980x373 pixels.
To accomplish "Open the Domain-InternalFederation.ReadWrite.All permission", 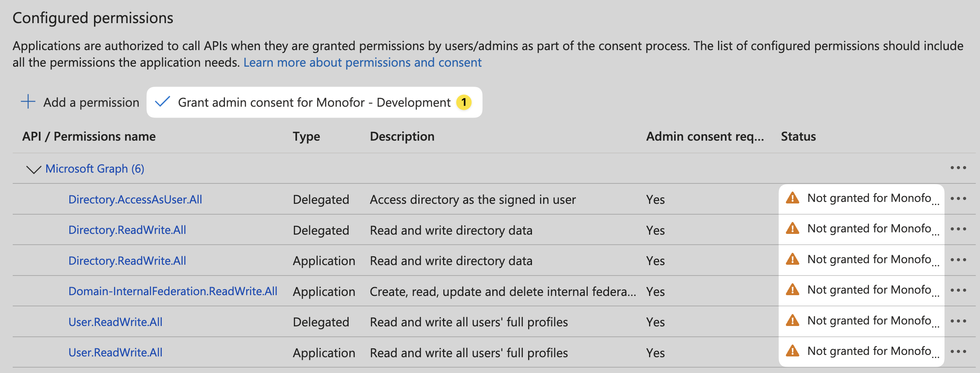I will click(173, 291).
